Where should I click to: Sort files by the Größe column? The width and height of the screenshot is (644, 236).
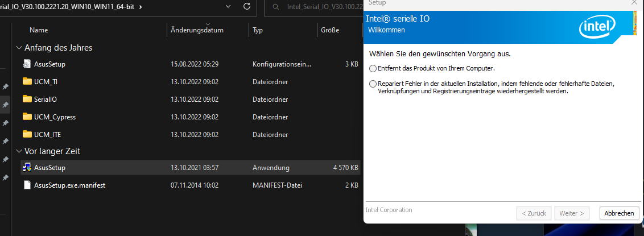click(330, 30)
